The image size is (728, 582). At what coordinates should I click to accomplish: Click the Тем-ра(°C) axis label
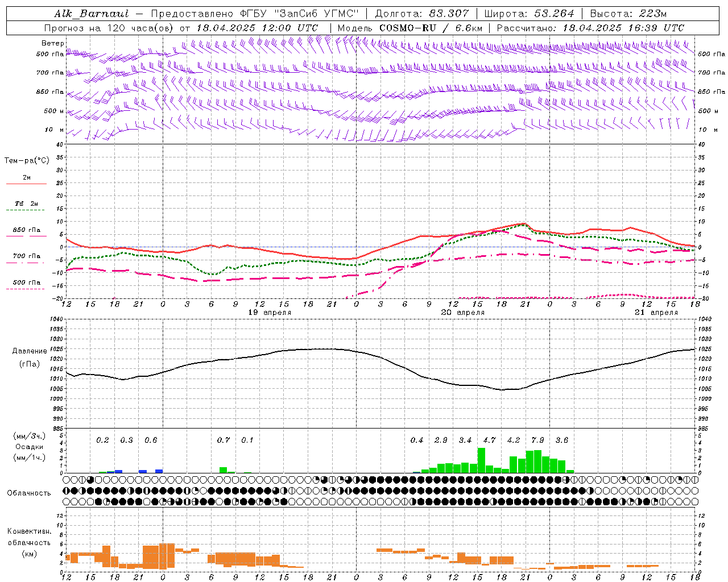[x=27, y=161]
